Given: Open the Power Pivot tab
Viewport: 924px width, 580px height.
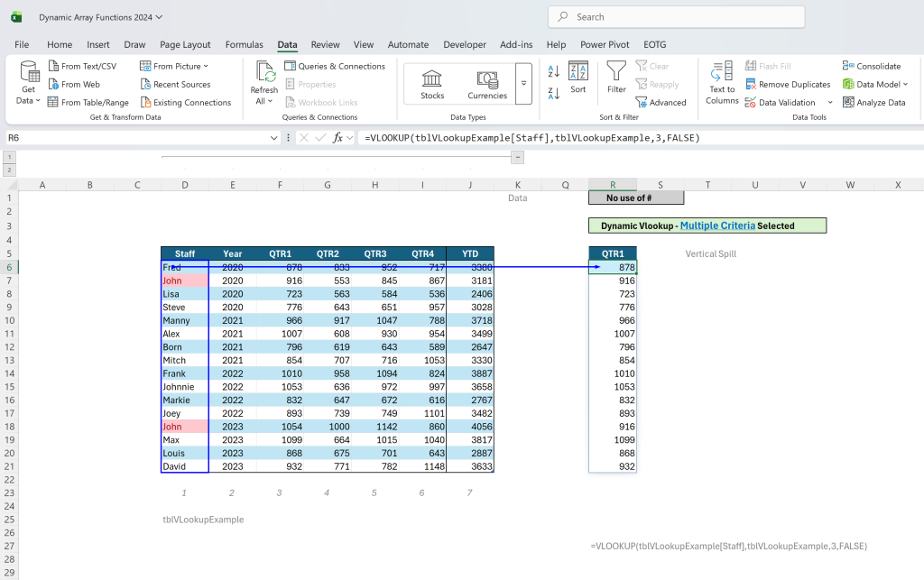Looking at the screenshot, I should point(605,45).
